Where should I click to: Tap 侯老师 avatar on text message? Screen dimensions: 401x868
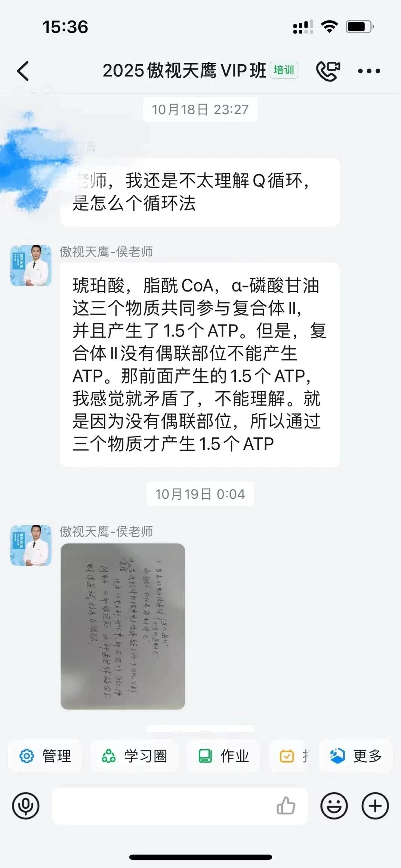point(31,265)
